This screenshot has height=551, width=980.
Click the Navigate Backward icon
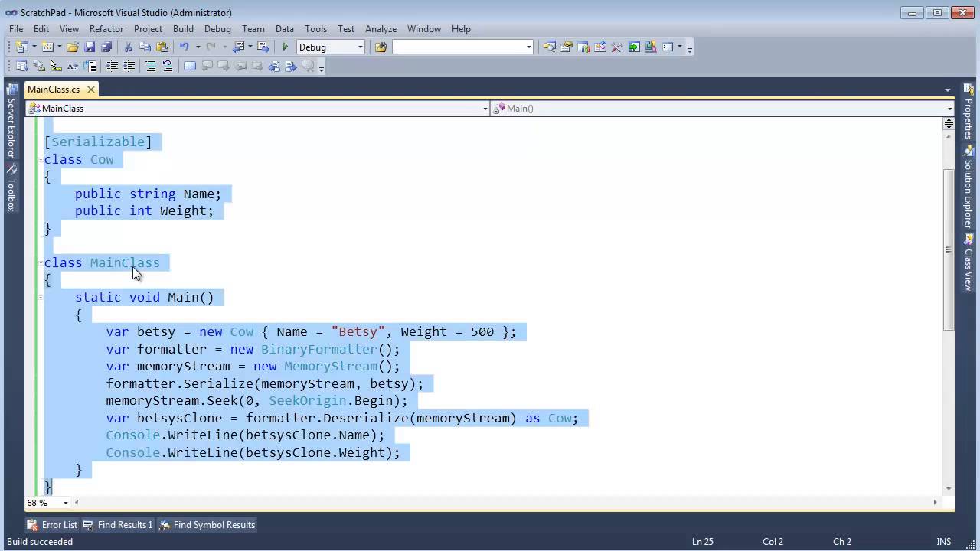click(238, 47)
